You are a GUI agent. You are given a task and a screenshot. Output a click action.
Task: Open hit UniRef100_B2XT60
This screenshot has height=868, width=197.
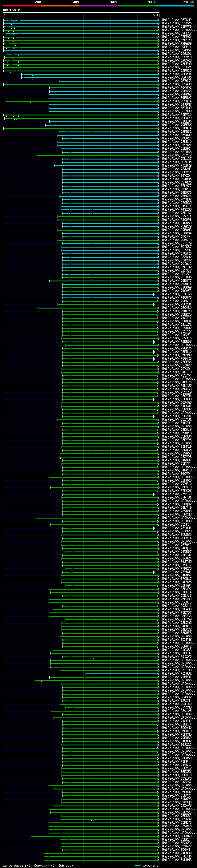177,294
